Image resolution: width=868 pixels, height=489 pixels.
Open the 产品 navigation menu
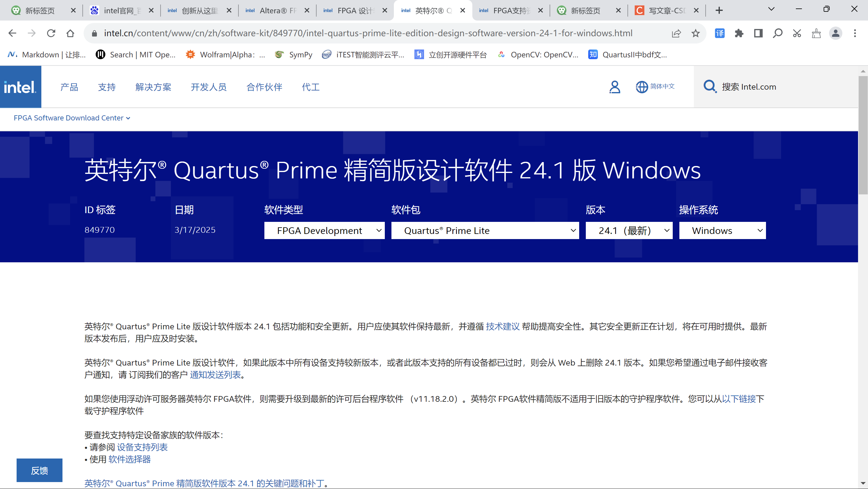69,87
